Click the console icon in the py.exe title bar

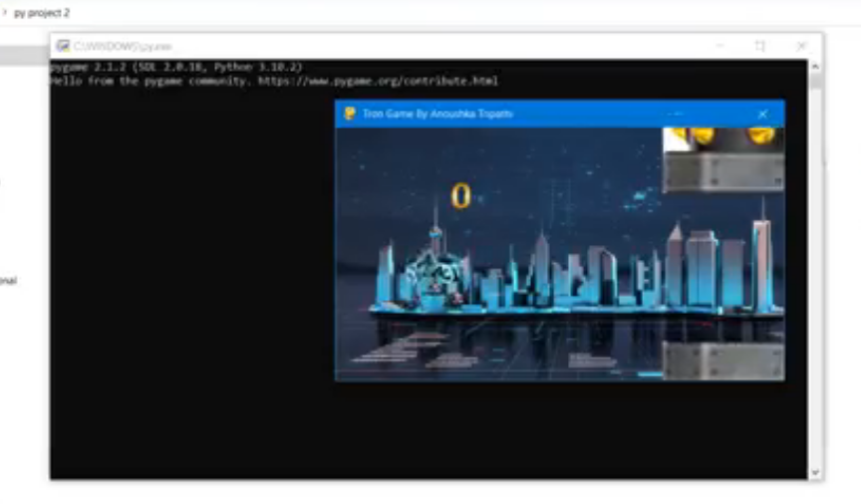pyautogui.click(x=63, y=46)
